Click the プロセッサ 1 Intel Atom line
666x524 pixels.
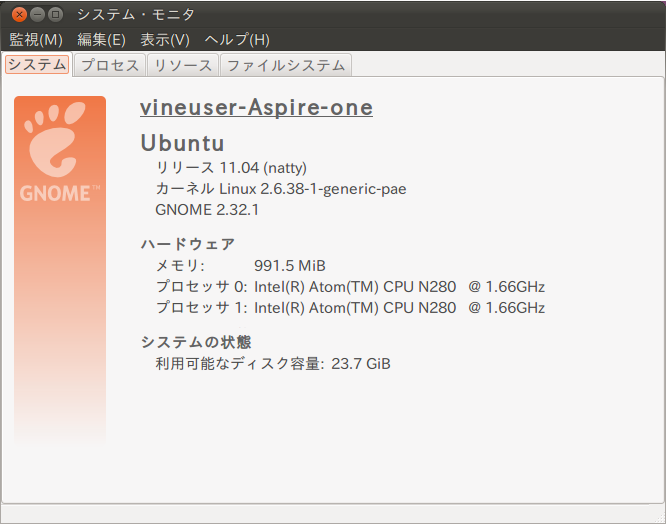click(350, 308)
